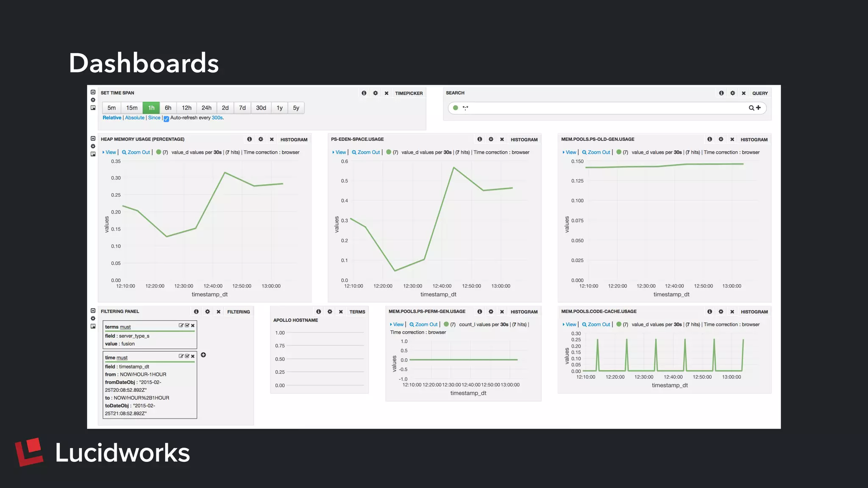Configure the Search query panel via gear

tap(733, 93)
